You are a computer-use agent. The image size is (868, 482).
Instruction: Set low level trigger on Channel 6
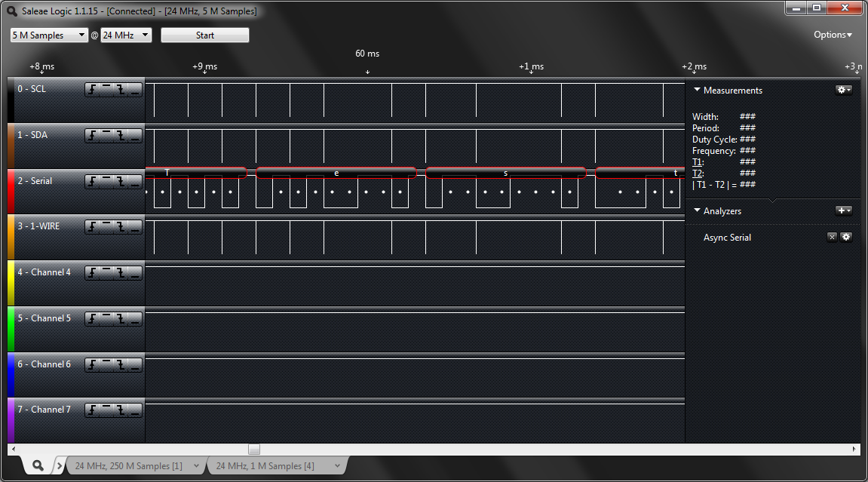(134, 364)
